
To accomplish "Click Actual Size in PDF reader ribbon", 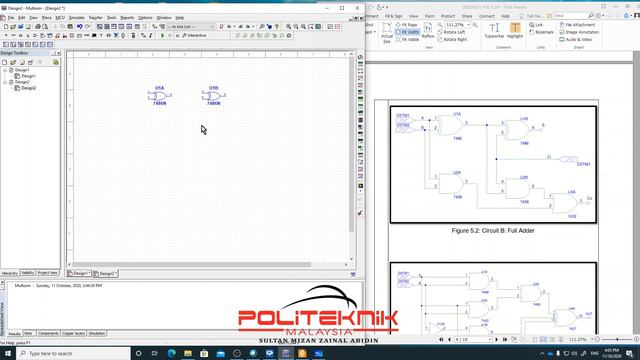I will click(x=387, y=33).
